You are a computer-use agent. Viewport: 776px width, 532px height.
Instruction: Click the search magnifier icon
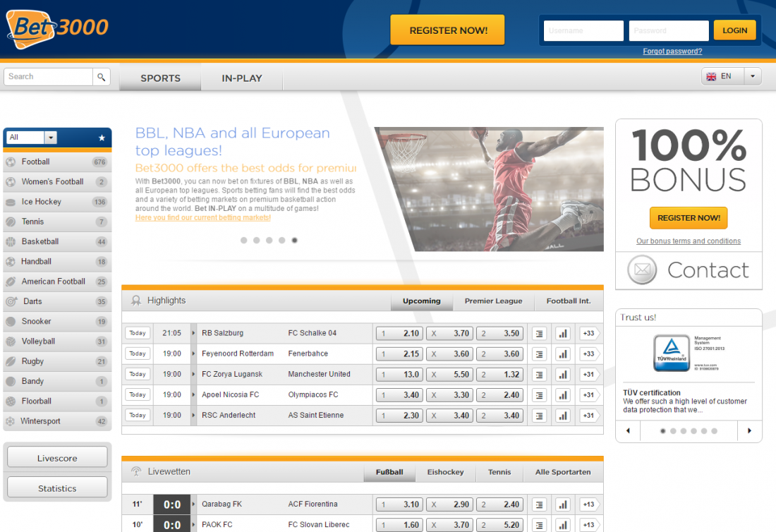102,77
